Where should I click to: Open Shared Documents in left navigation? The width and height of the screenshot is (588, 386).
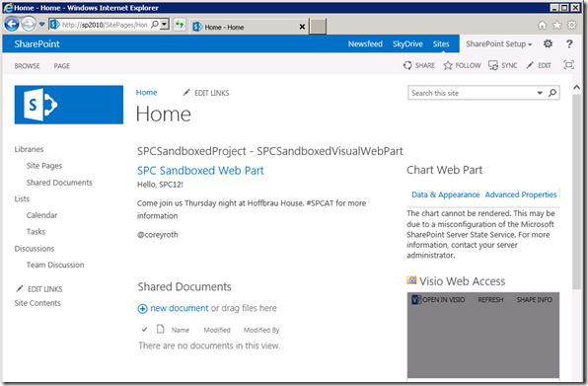point(59,183)
